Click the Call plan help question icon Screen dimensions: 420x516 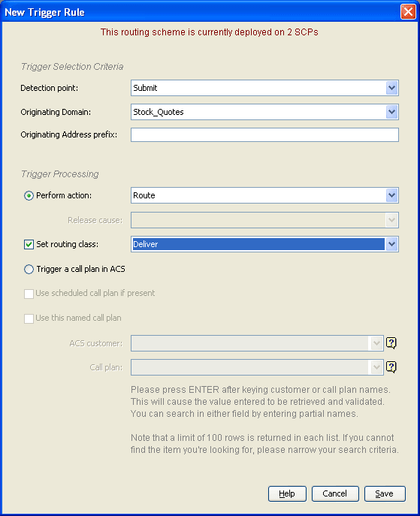pos(391,367)
